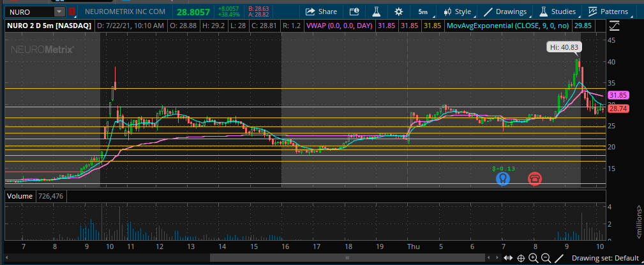Screen dimensions: 644x265
Task: Click the chart mode line icon in top-right corner
Action: pos(615,26)
